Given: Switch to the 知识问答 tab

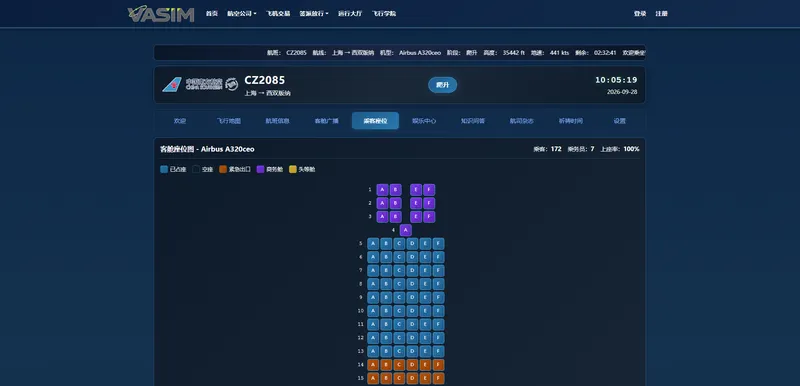Looking at the screenshot, I should pyautogui.click(x=473, y=121).
